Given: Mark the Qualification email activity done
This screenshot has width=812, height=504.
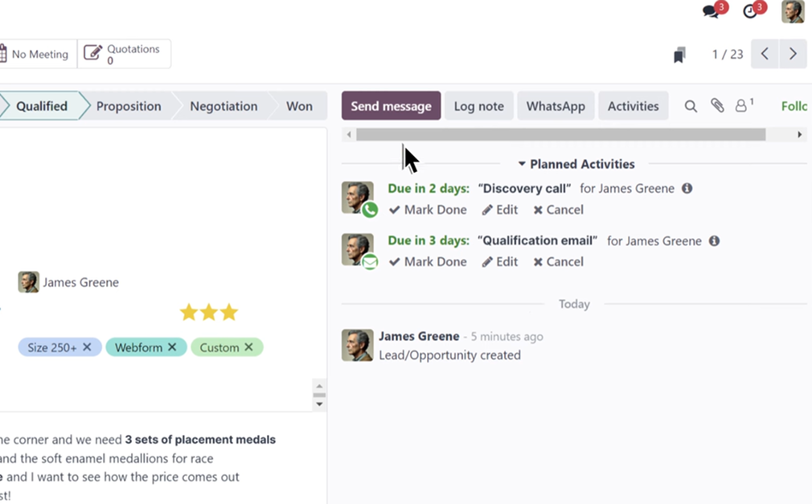Looking at the screenshot, I should [427, 261].
